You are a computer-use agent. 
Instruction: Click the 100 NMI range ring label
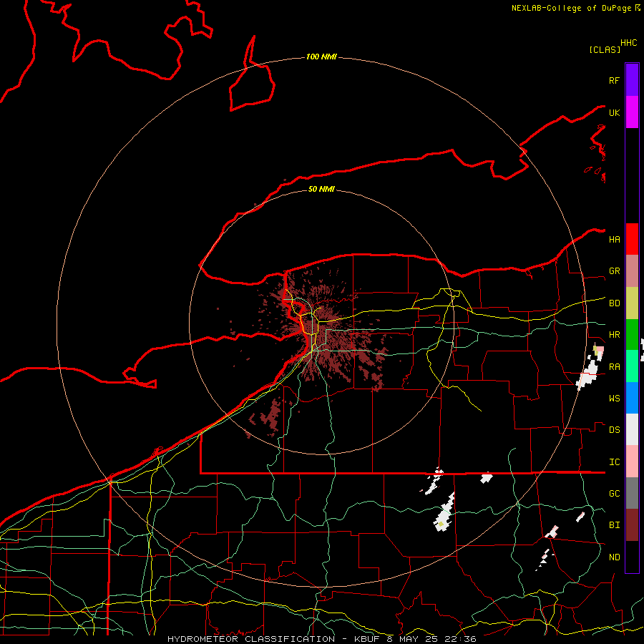click(321, 57)
